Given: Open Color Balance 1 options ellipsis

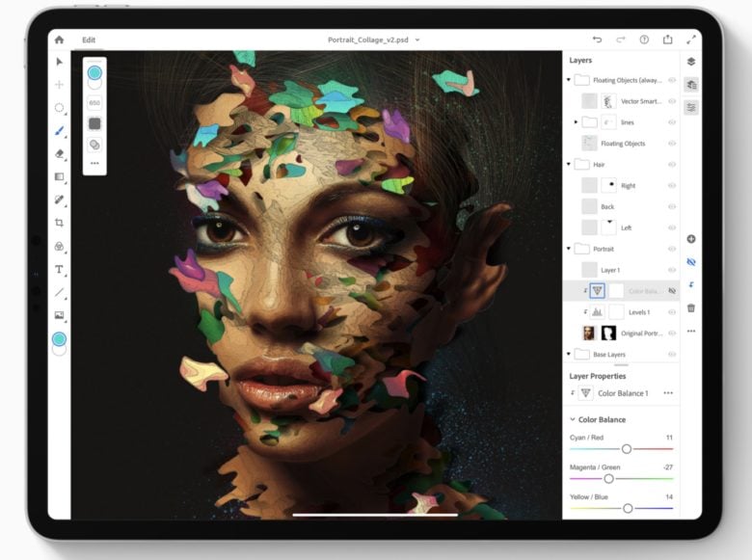Looking at the screenshot, I should (x=668, y=393).
